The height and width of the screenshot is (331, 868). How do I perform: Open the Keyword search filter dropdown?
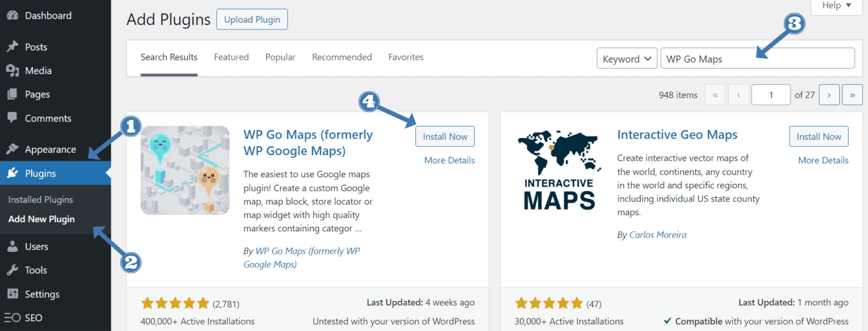coord(627,58)
